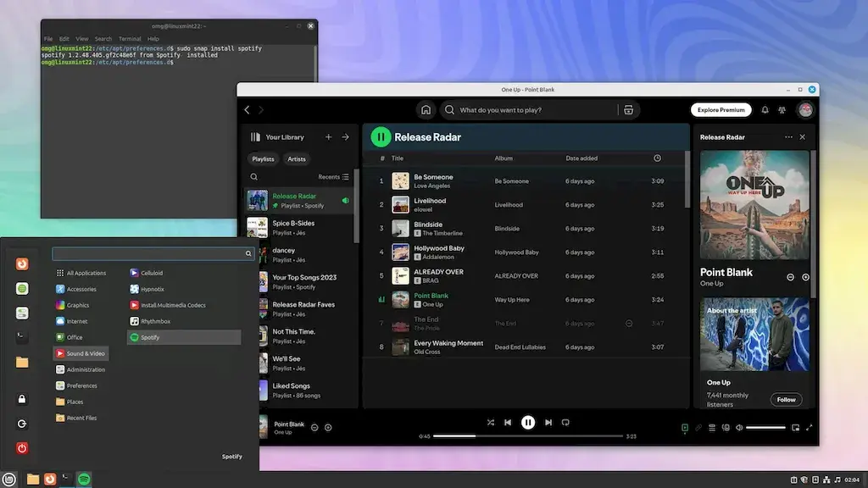Click the search icon in Your Library
Image resolution: width=868 pixels, height=488 pixels.
point(255,176)
